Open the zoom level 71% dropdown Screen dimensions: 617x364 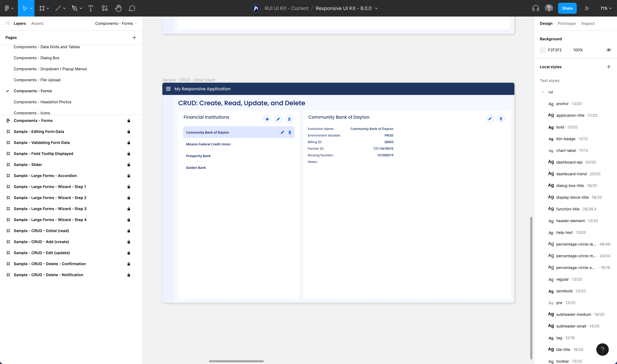(605, 8)
